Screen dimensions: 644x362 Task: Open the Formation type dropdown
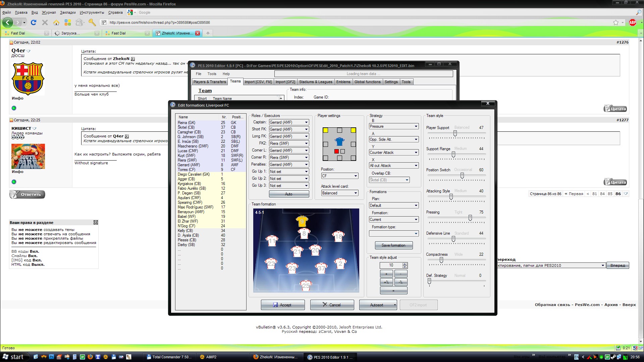pyautogui.click(x=394, y=234)
